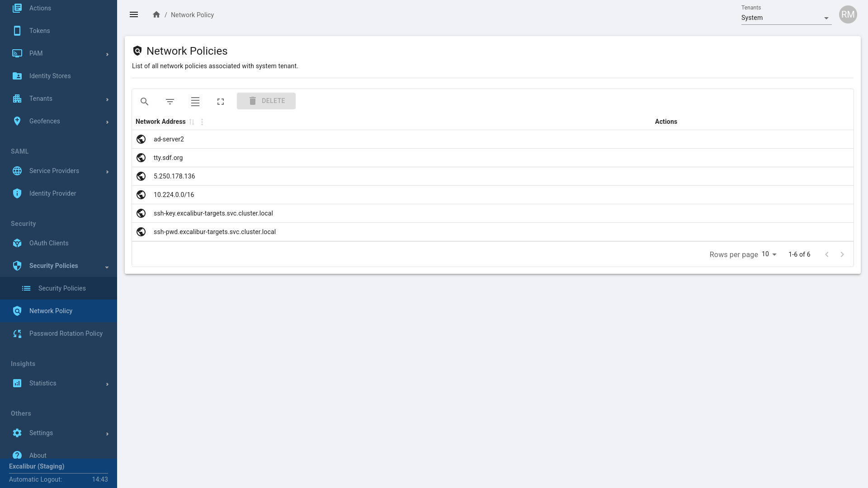Image resolution: width=868 pixels, height=488 pixels.
Task: Click the DELETE button
Action: click(x=266, y=101)
